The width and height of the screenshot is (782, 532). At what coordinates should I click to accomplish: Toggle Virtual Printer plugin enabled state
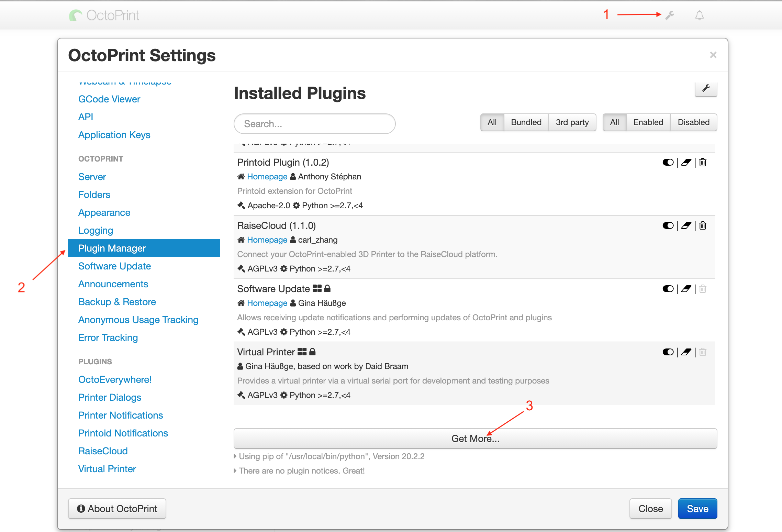pos(668,352)
